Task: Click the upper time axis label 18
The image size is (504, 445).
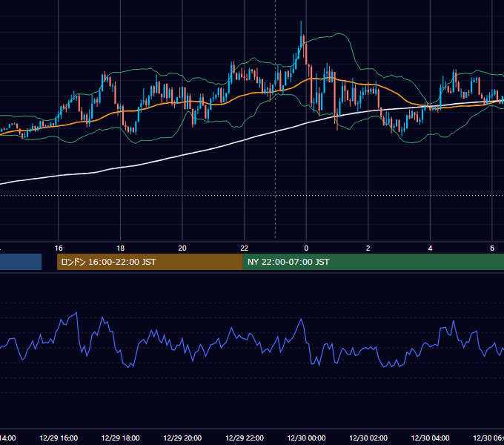Action: [121, 248]
